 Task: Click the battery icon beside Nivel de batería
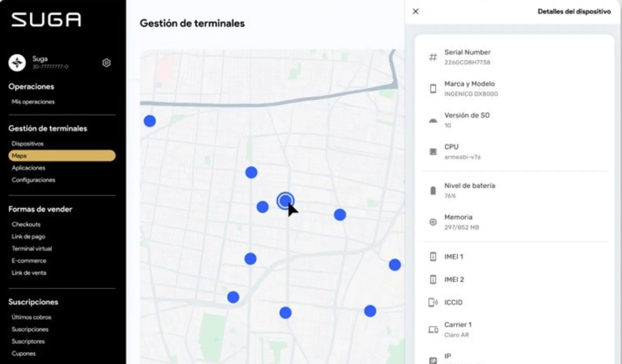(433, 190)
